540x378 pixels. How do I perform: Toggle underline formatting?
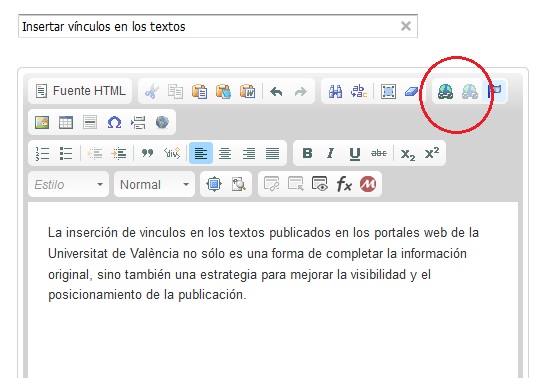[355, 153]
